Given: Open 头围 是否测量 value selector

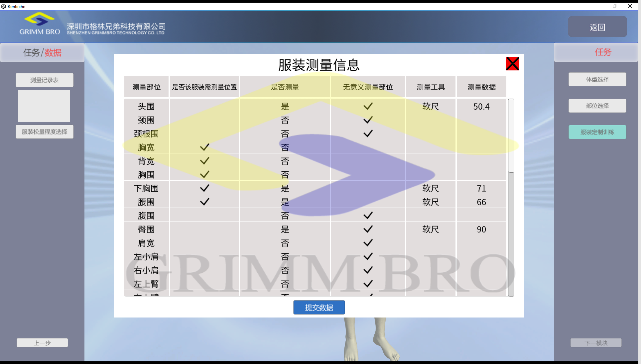Looking at the screenshot, I should coord(285,107).
